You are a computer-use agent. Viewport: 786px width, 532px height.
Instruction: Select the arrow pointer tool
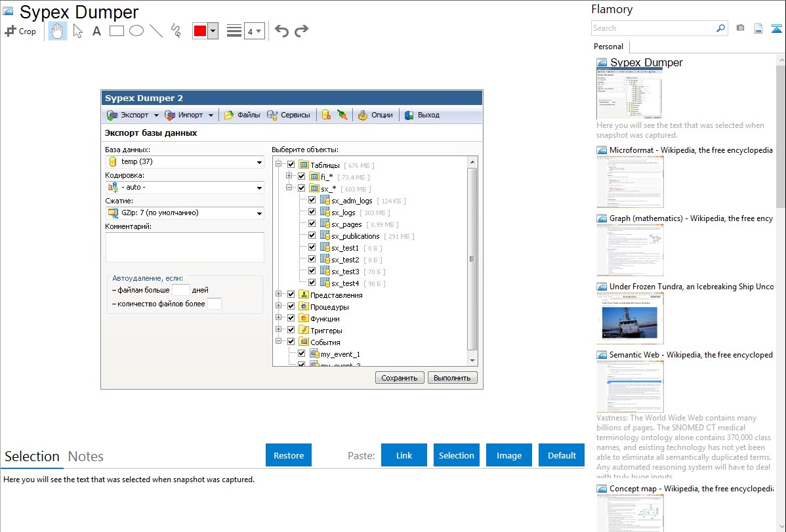(78, 31)
